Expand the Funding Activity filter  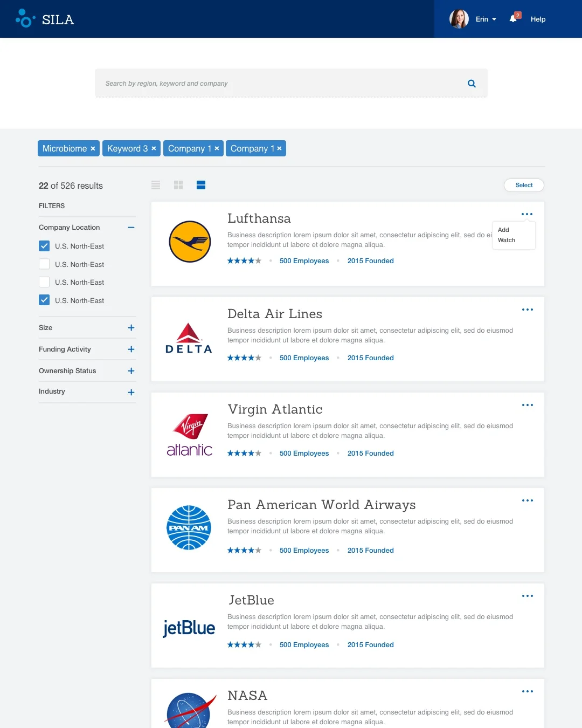[131, 349]
